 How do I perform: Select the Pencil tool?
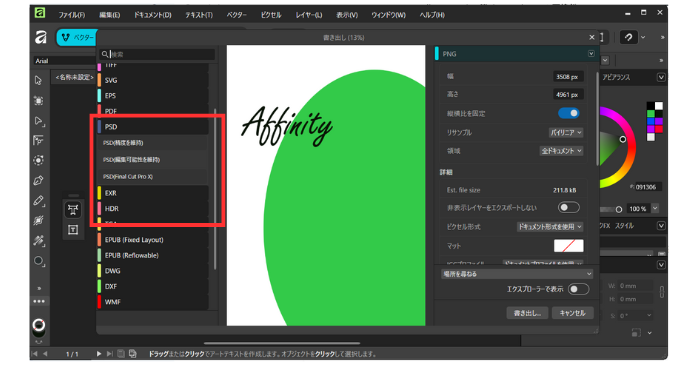click(38, 201)
